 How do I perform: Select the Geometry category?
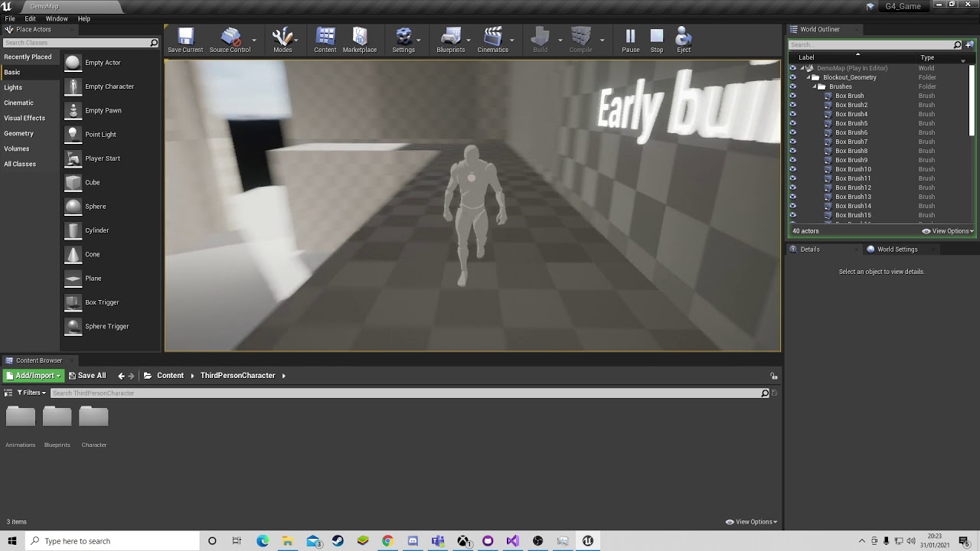pos(18,133)
